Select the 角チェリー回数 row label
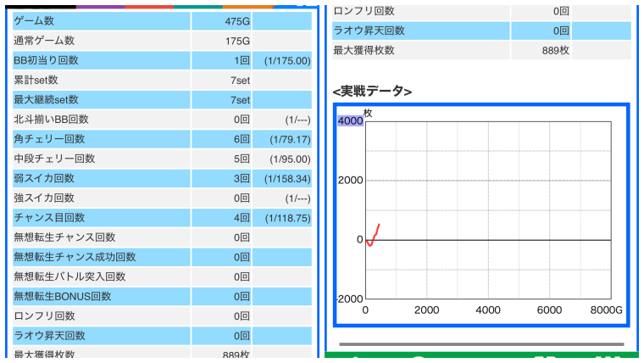The image size is (644, 363). 49,139
